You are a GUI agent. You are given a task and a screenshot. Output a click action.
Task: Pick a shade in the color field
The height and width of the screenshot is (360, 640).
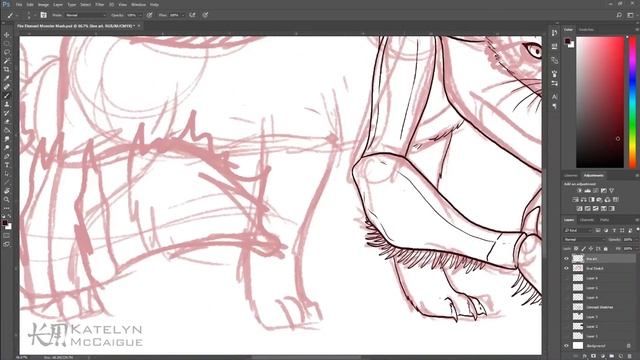600,102
